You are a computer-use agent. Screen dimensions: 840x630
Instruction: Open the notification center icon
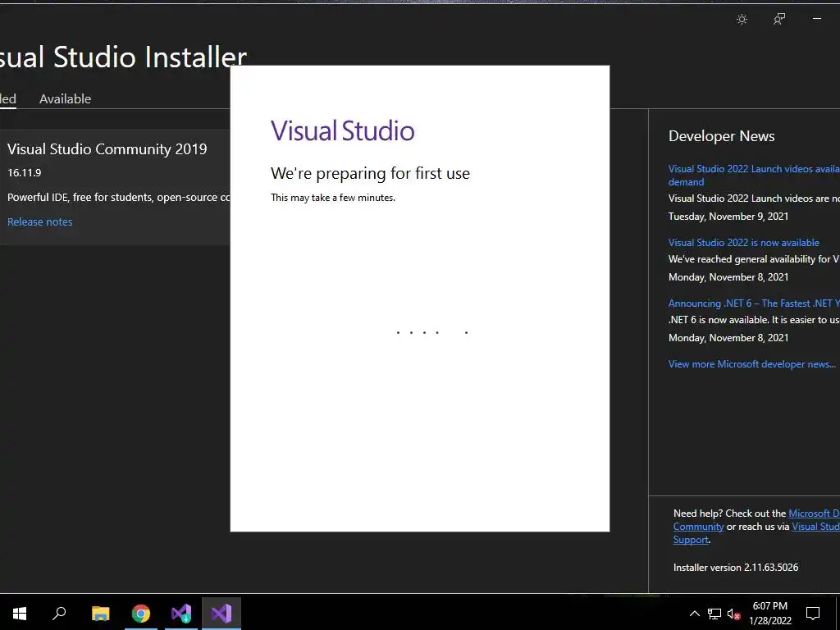(x=813, y=614)
